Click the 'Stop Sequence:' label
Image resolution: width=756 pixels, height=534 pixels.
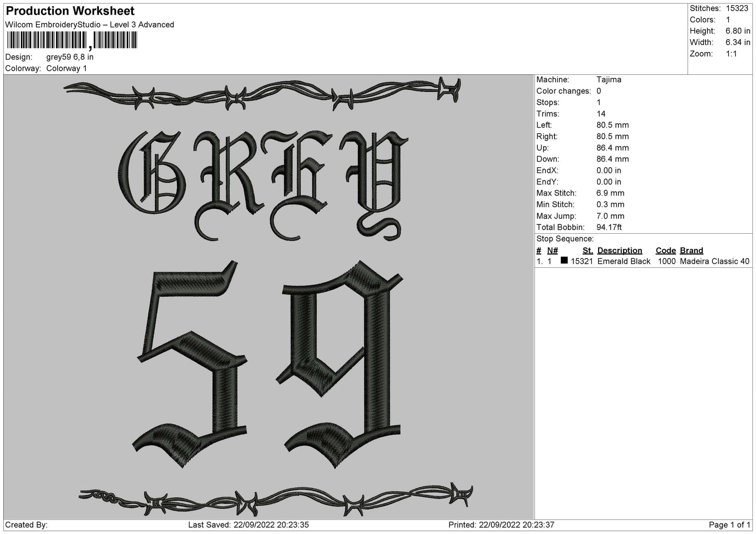[565, 239]
